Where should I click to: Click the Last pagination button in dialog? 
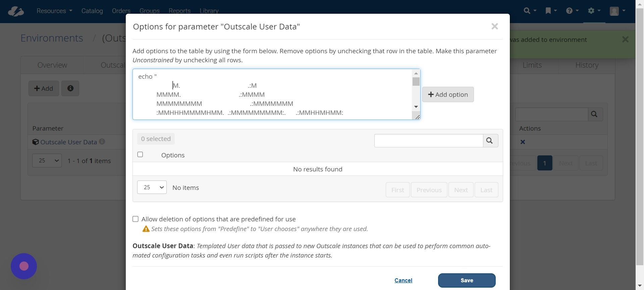click(486, 190)
